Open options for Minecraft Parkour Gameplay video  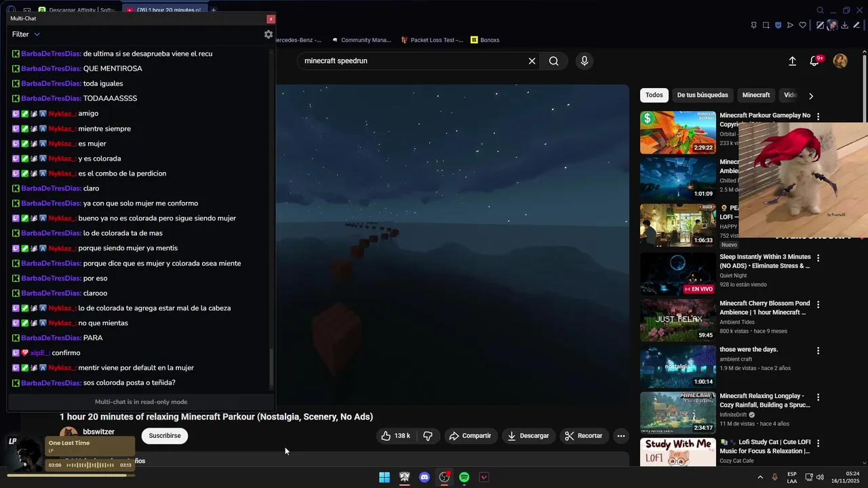[818, 117]
